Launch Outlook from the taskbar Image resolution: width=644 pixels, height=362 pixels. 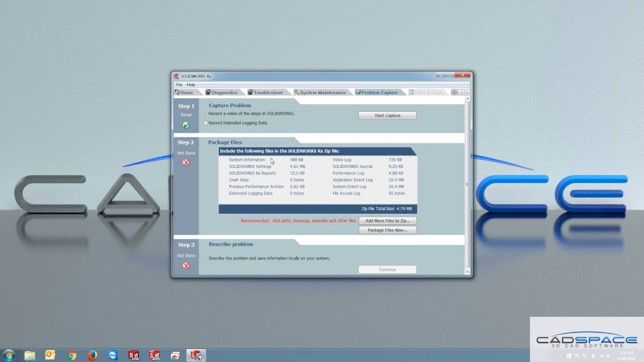(x=50, y=355)
